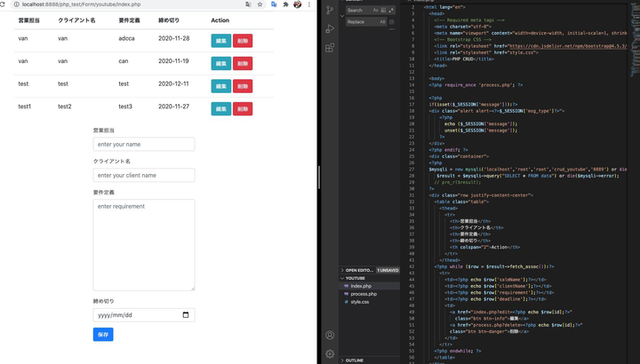Toggle Match Whole Word in search
This screenshot has width=640, height=364.
[383, 11]
